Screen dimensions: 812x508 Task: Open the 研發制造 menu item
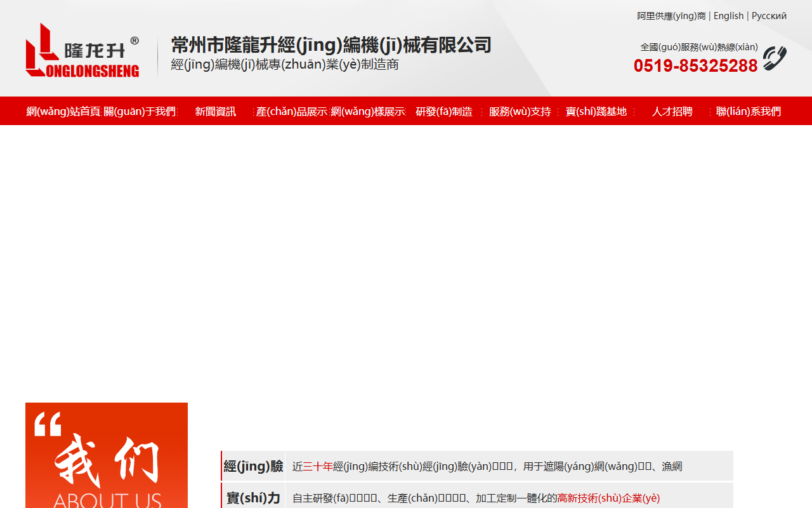coord(444,111)
